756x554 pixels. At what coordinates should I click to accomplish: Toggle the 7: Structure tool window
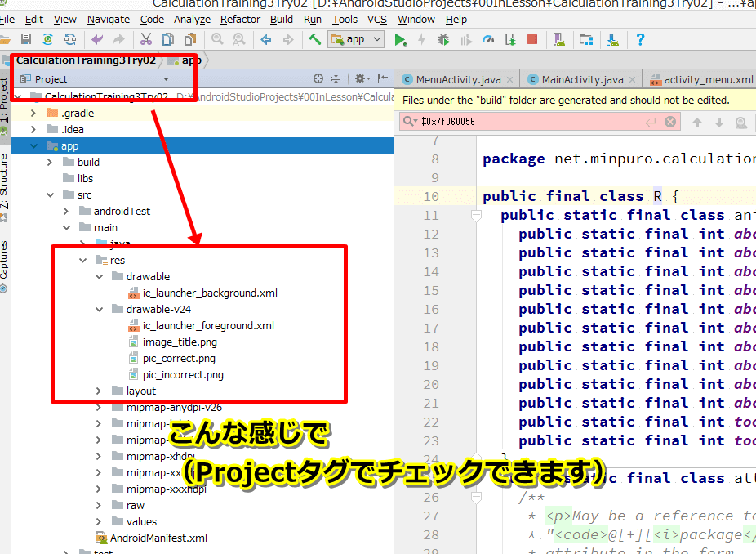4,188
